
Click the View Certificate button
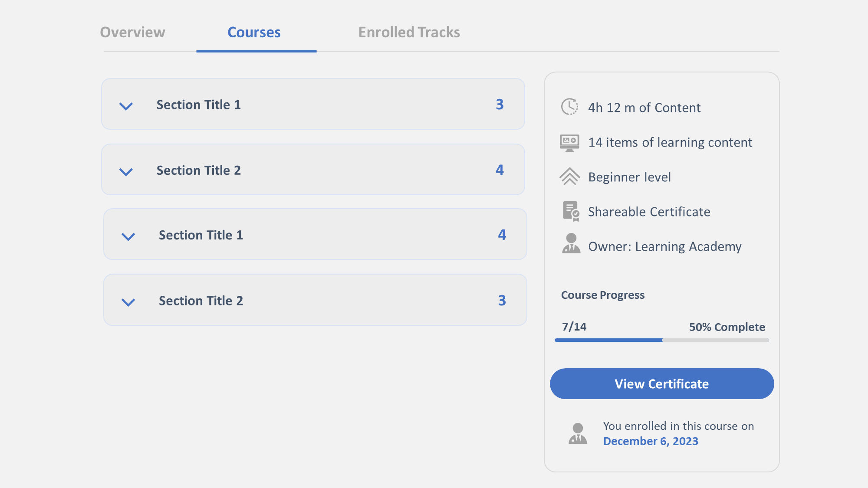coord(662,384)
